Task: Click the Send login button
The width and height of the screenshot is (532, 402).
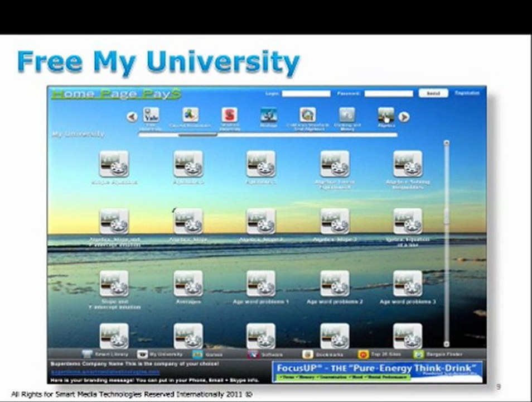Action: 433,93
